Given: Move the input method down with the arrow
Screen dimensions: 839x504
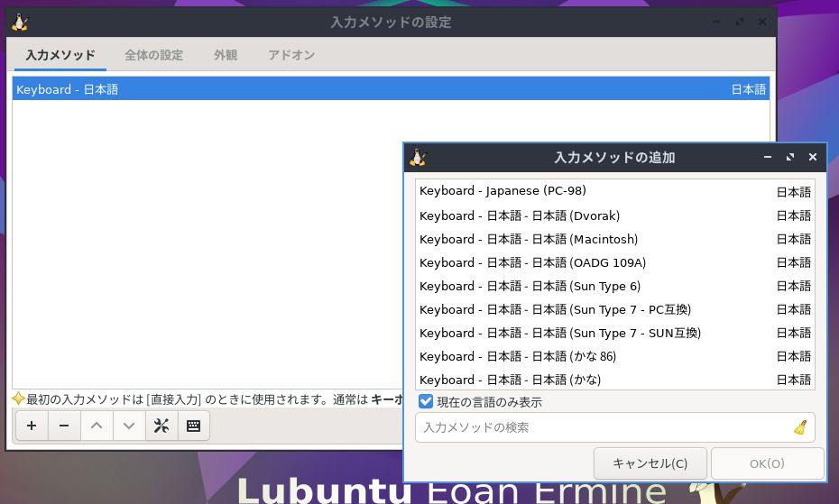Looking at the screenshot, I should tap(129, 426).
